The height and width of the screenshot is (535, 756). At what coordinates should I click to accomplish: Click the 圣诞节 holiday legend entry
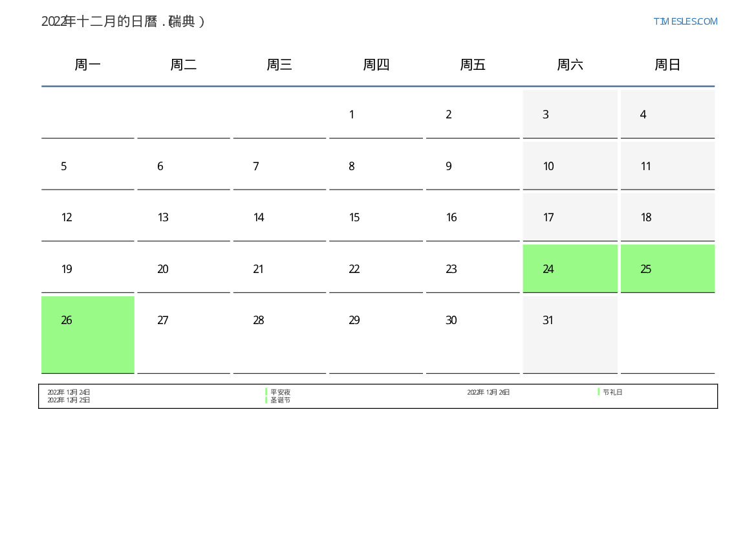tap(280, 400)
